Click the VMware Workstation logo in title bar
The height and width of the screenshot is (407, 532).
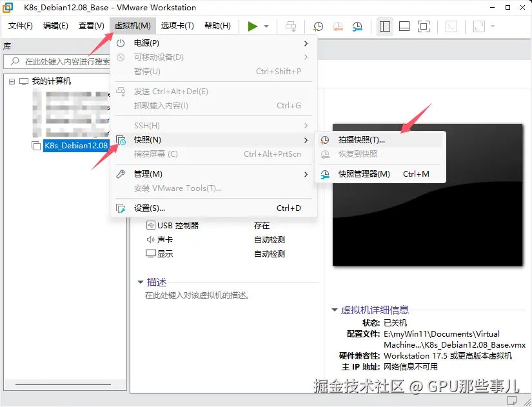[x=7, y=8]
